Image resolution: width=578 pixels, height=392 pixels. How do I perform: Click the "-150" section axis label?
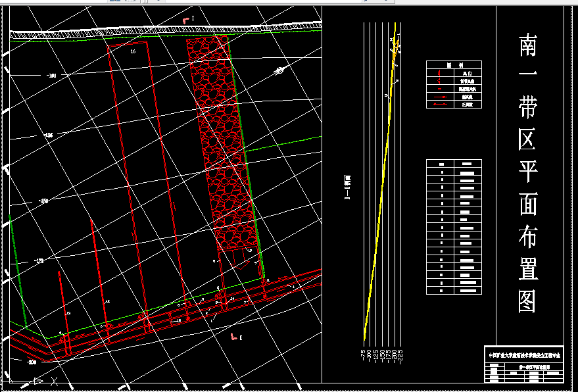coord(382,356)
